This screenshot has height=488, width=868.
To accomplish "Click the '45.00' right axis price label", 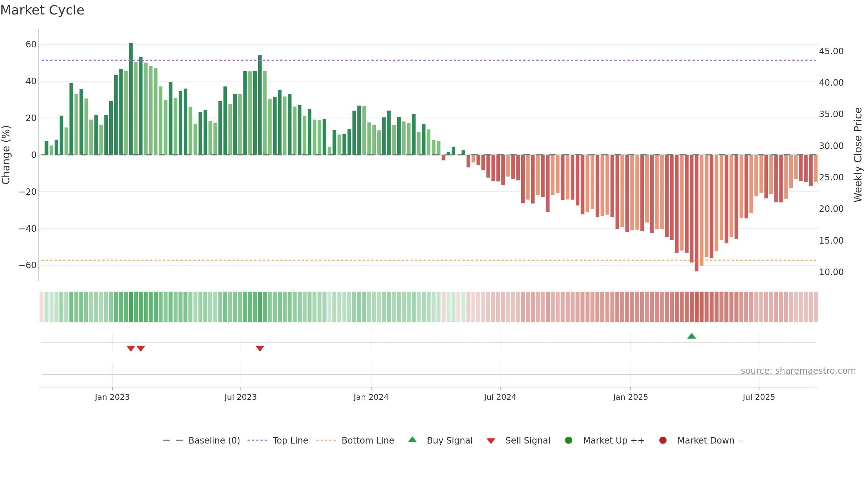I will click(x=831, y=51).
